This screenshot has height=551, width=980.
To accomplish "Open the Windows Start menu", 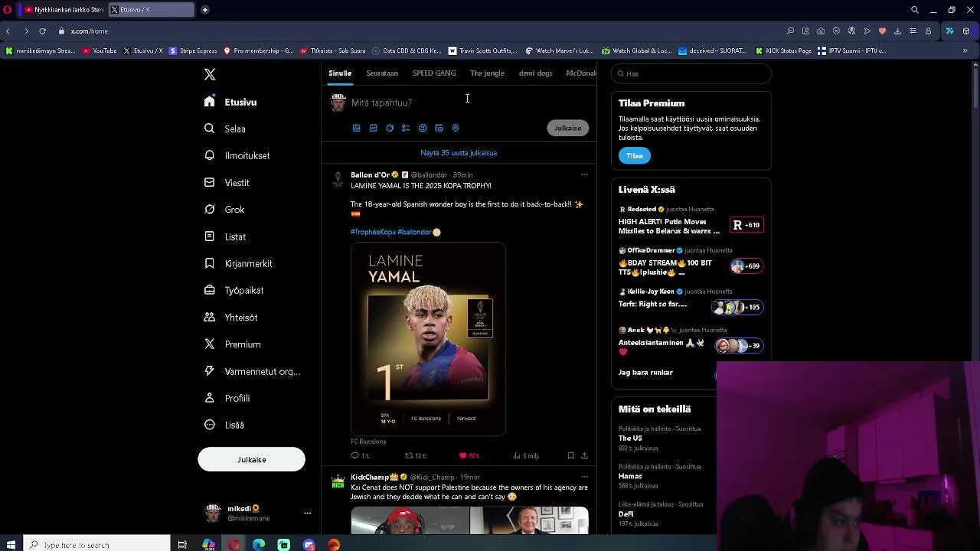I will pos(11,544).
